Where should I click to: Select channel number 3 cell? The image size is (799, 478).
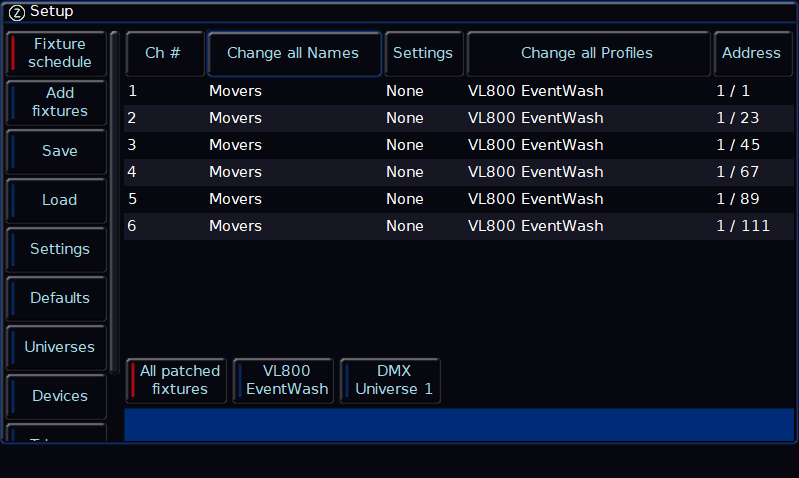pyautogui.click(x=132, y=145)
